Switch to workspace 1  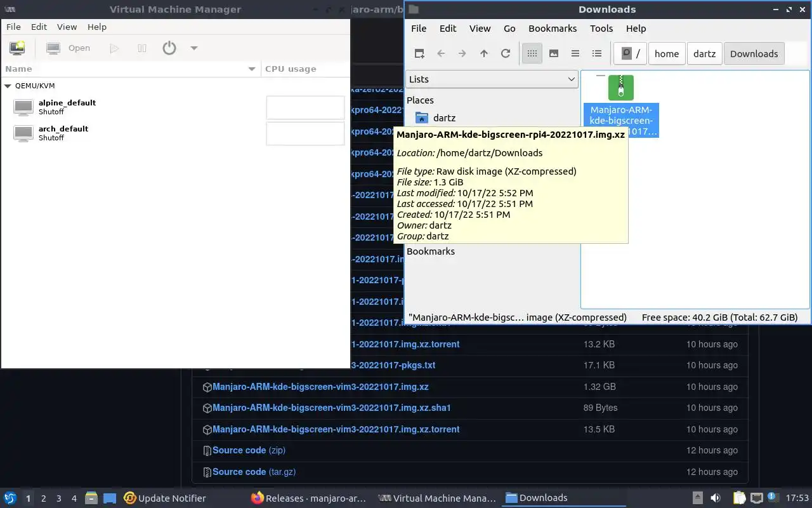(x=28, y=498)
